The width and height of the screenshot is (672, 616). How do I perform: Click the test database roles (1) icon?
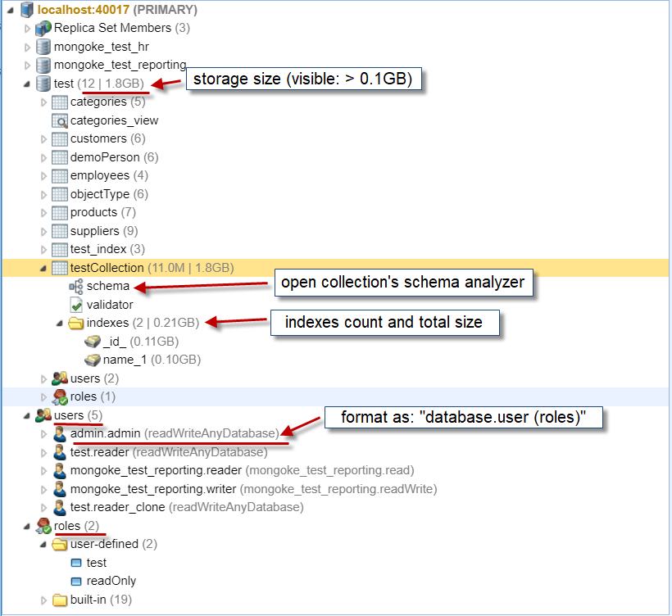pos(60,397)
